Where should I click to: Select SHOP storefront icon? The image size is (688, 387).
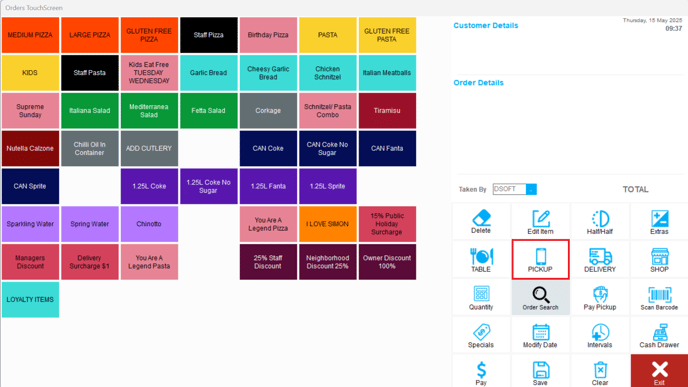pos(659,256)
